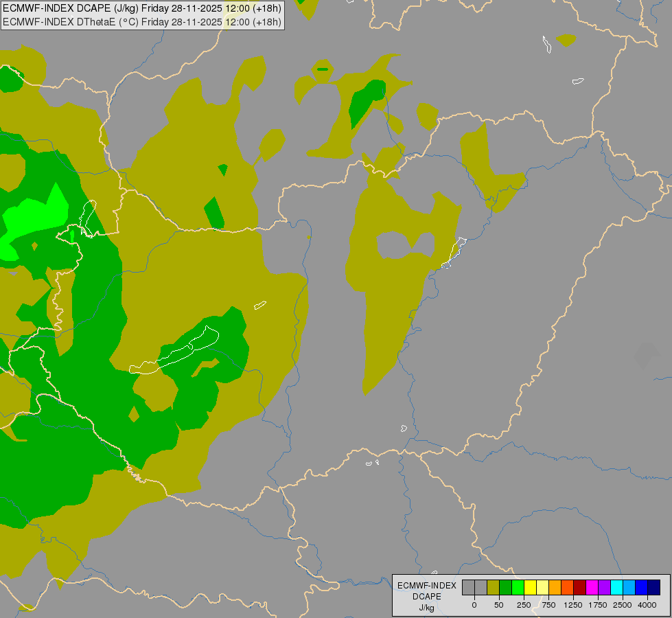Pick the sky blue legend swatch
This screenshot has height=618, width=672.
tap(629, 587)
